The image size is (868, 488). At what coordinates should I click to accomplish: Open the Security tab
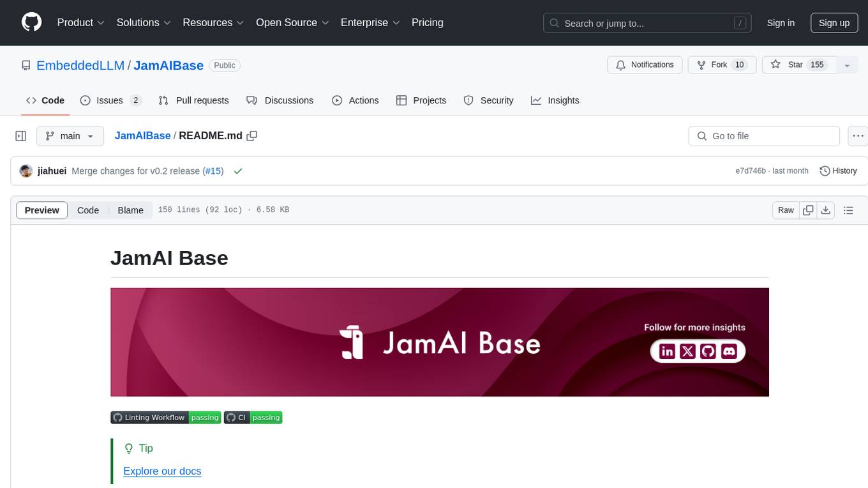point(488,100)
